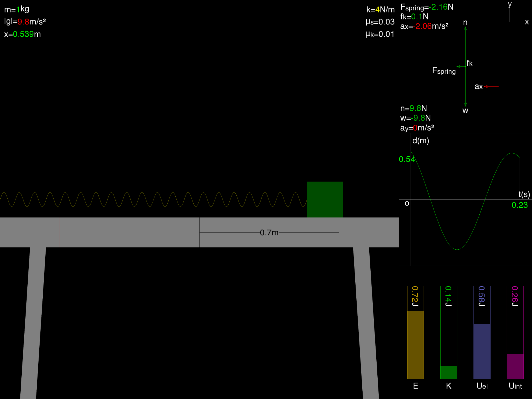The height and width of the screenshot is (399, 532).
Task: Click the spring constant k=4N/m
Action: pyautogui.click(x=380, y=10)
